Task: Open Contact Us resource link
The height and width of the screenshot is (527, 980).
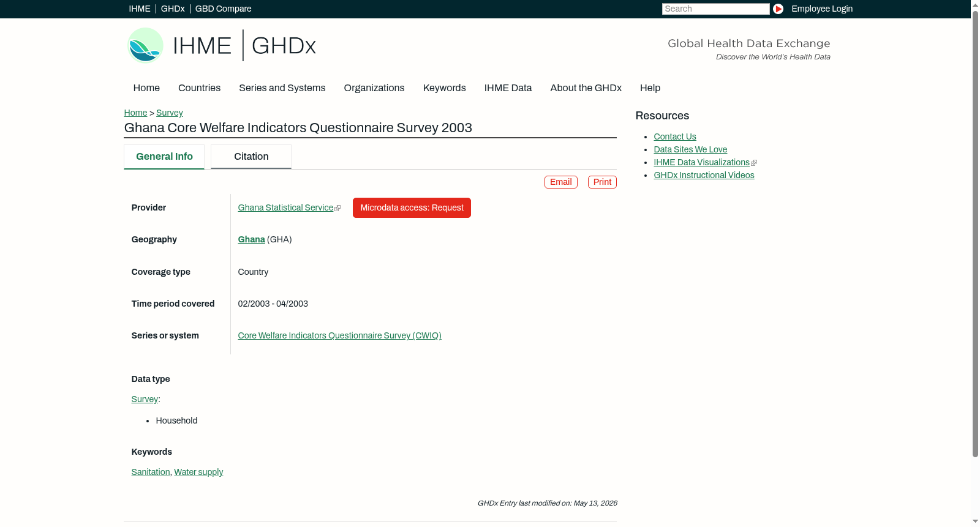Action: [675, 136]
